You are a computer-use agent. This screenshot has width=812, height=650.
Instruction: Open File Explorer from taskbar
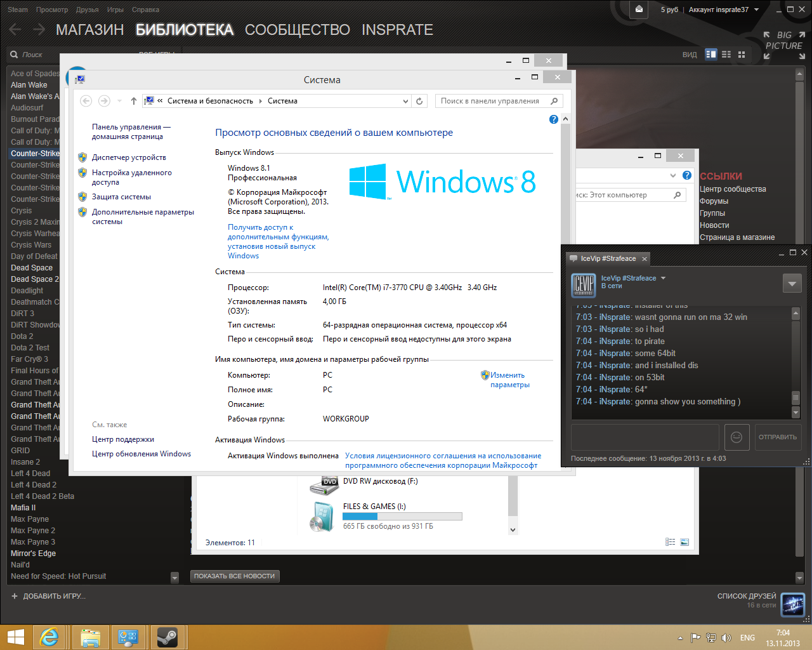91,637
